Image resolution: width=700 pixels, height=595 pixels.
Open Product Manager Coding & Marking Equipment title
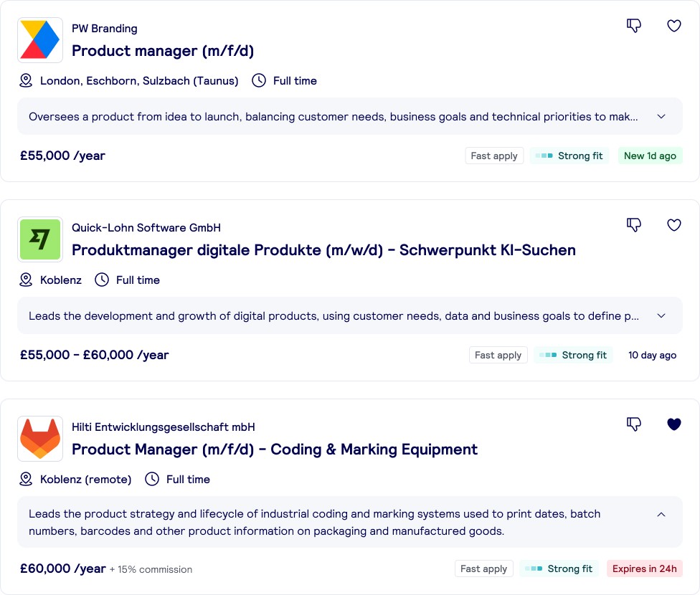coord(275,449)
